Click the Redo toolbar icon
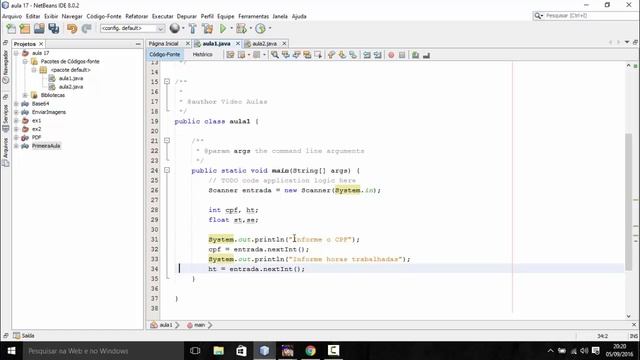The width and height of the screenshot is (640, 360). tap(86, 28)
